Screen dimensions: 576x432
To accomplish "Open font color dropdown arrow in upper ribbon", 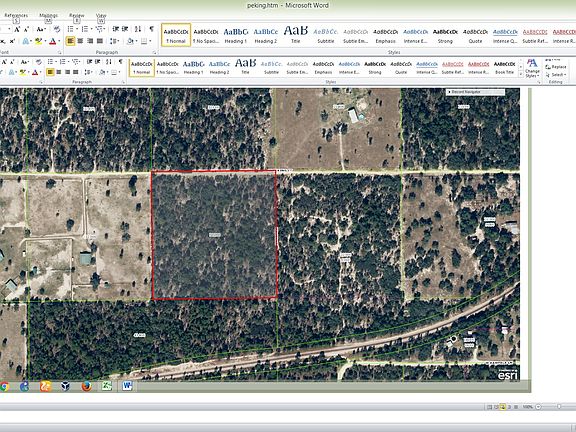I will coord(59,41).
